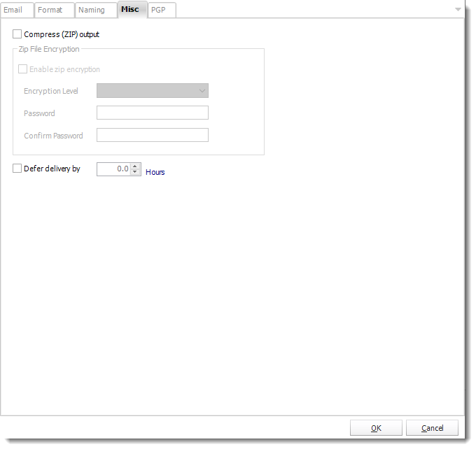Confirm settings with OK button

click(x=376, y=428)
